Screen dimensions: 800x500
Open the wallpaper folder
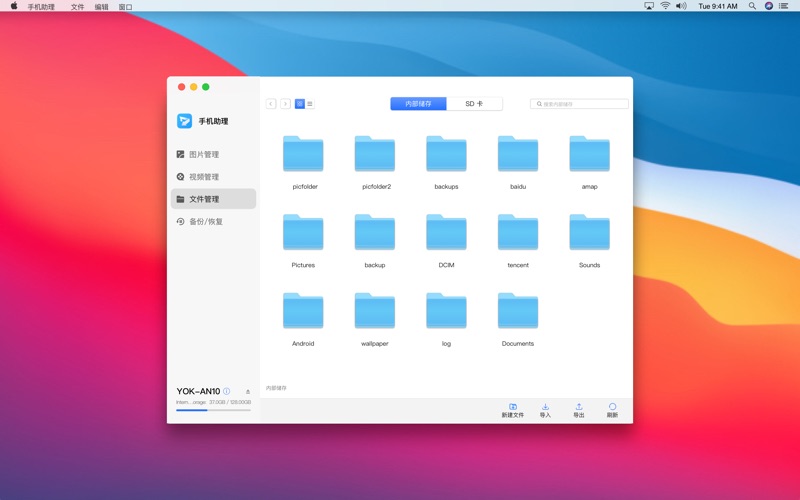(374, 310)
